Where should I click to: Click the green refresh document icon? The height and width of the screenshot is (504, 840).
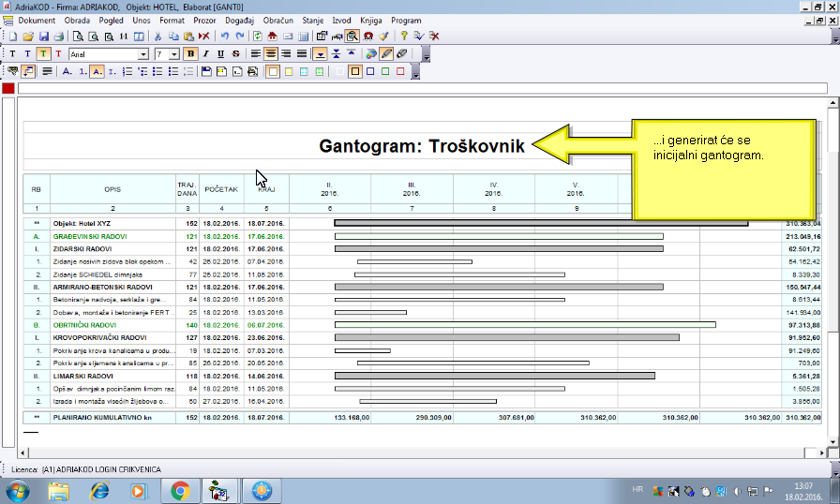tap(258, 37)
